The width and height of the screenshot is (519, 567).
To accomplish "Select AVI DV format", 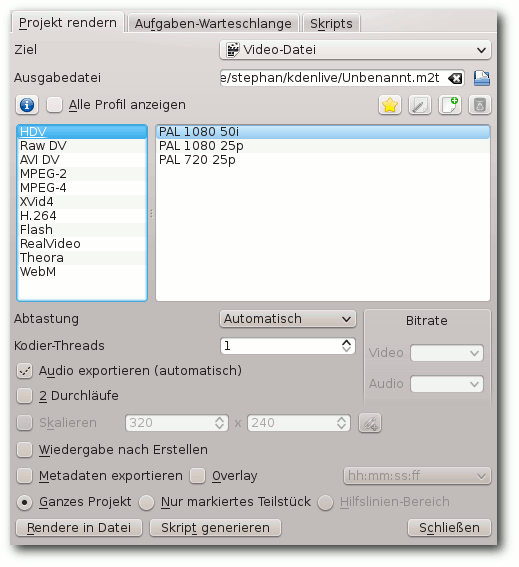I will tap(82, 160).
